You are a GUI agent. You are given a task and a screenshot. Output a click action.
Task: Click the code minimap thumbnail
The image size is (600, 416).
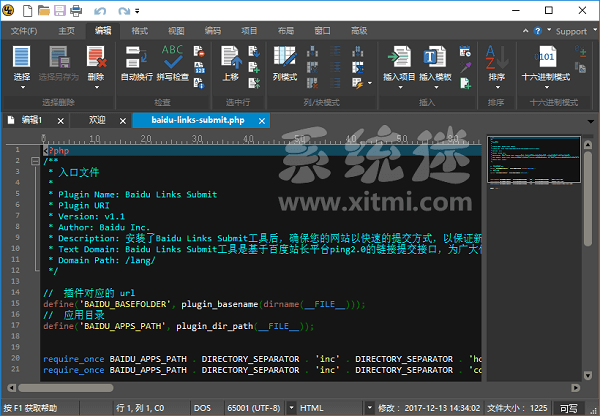[x=534, y=159]
